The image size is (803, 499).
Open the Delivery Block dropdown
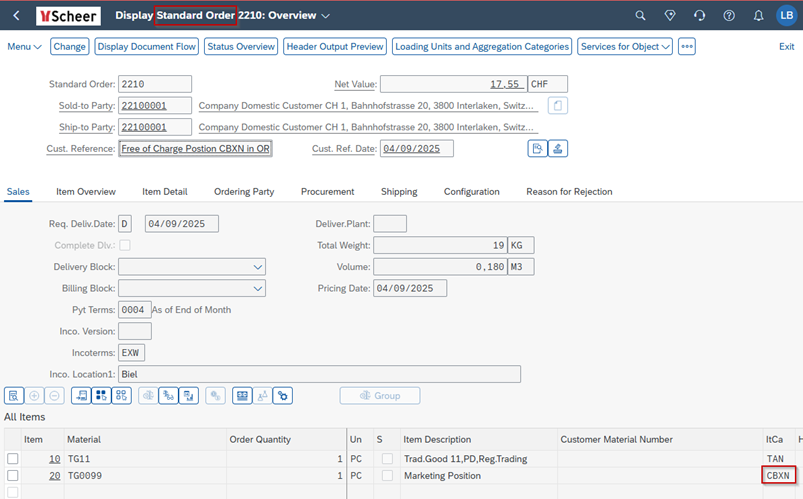tap(258, 267)
